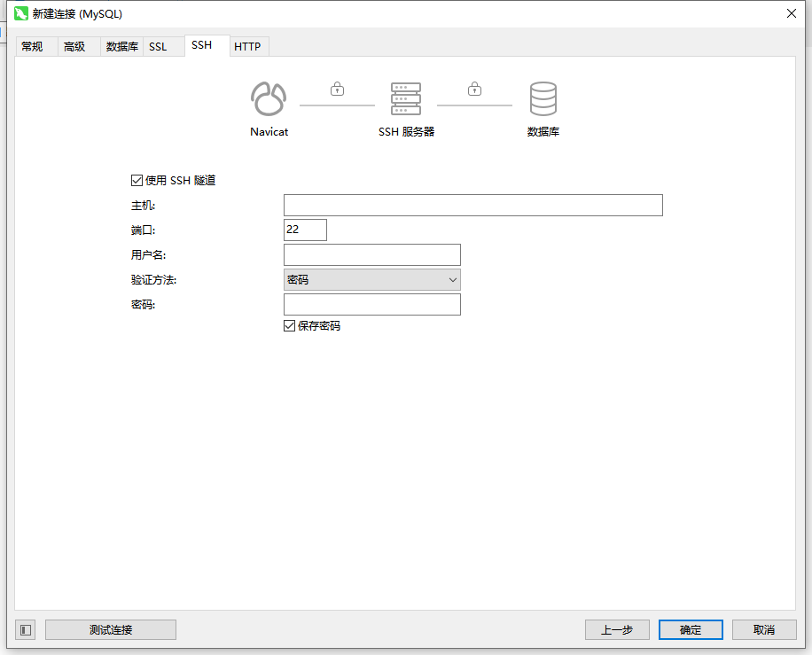This screenshot has width=812, height=655.
Task: Click the 验证方法 dropdown arrow
Action: pyautogui.click(x=453, y=279)
